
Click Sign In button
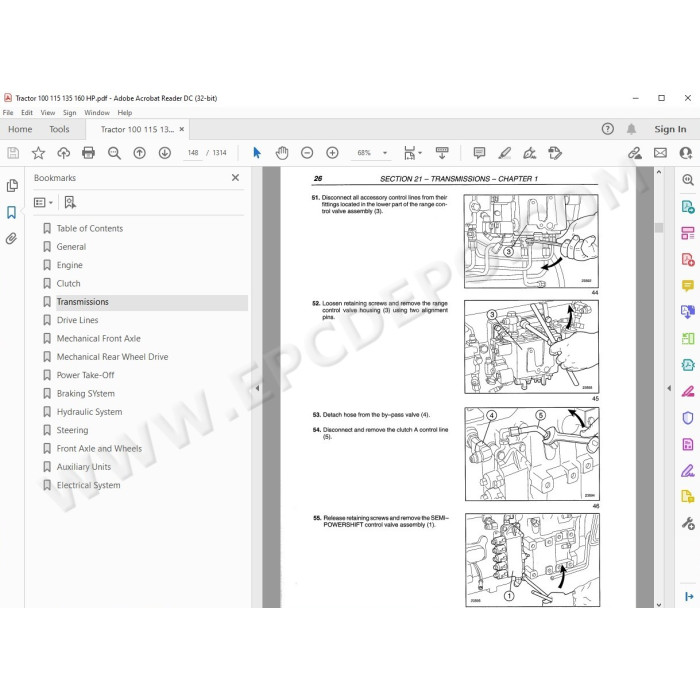pos(670,129)
